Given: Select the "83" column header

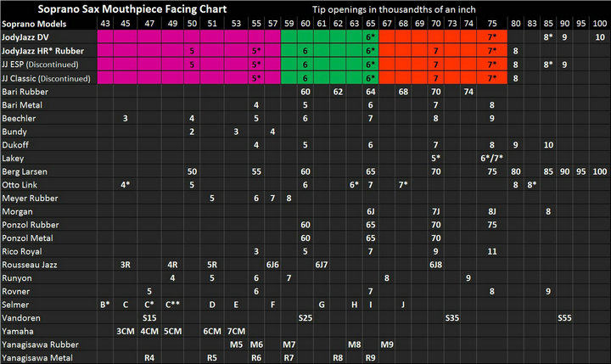Looking at the screenshot, I should (532, 24).
